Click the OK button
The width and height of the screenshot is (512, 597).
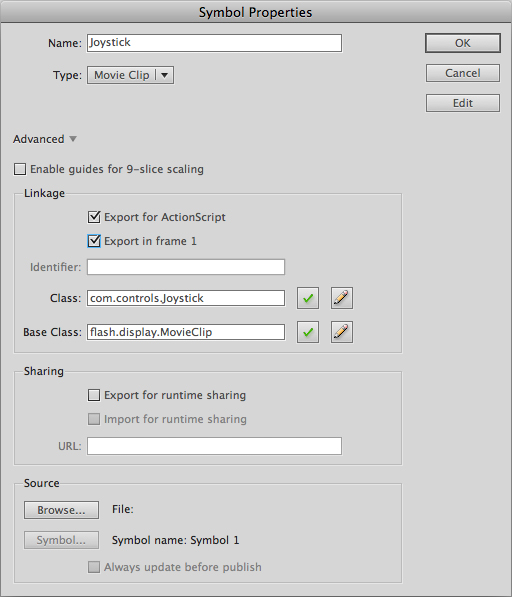[x=463, y=43]
